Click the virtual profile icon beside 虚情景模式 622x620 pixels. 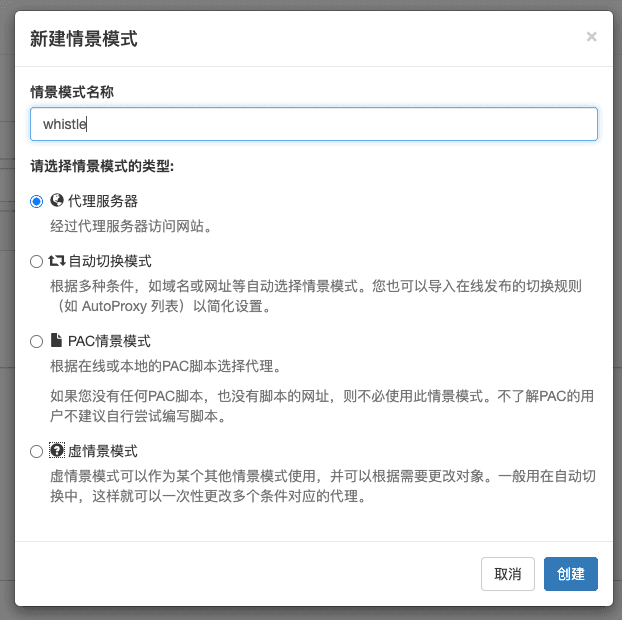57,451
